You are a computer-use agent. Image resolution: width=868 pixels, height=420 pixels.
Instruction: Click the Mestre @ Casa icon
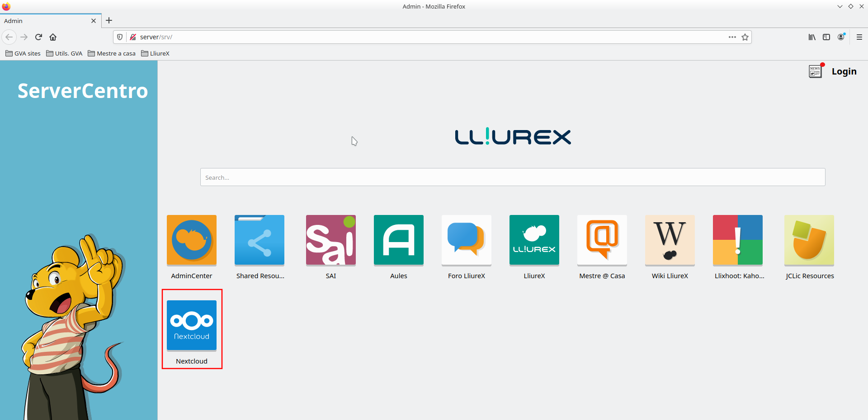pos(602,240)
